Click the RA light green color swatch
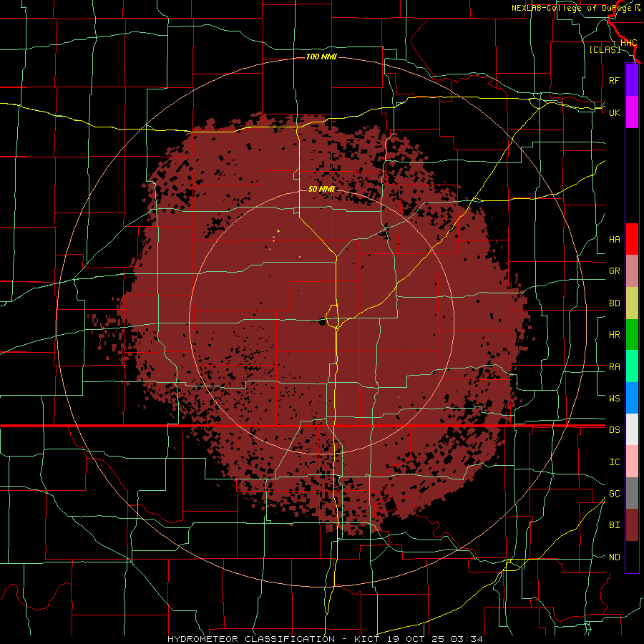 632,366
